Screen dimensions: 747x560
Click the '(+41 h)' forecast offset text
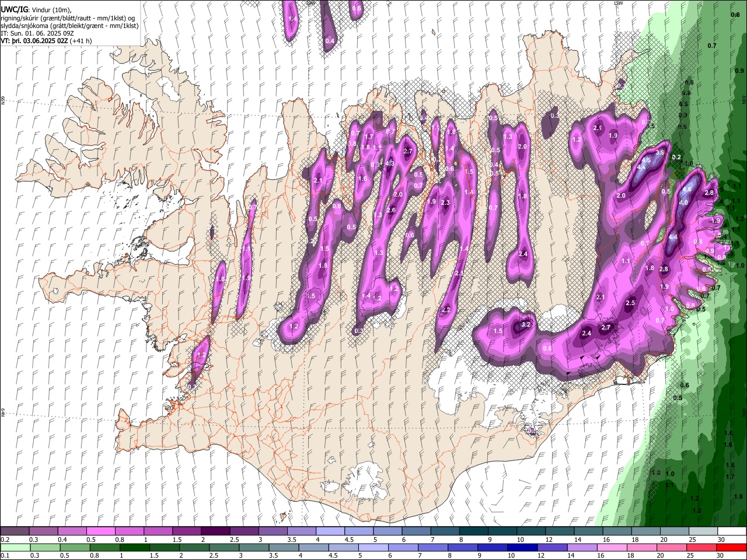[x=81, y=41]
